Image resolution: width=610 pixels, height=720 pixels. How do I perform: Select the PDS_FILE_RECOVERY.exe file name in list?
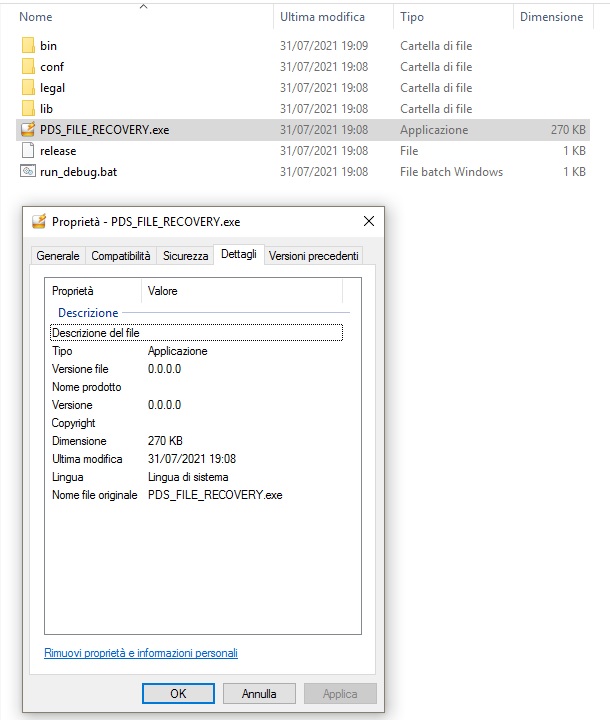coord(105,130)
